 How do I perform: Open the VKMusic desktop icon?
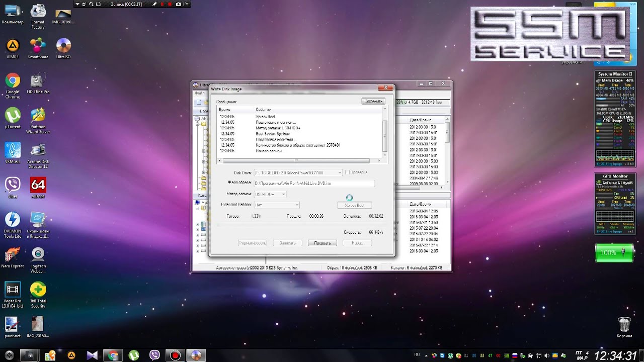coord(13,153)
